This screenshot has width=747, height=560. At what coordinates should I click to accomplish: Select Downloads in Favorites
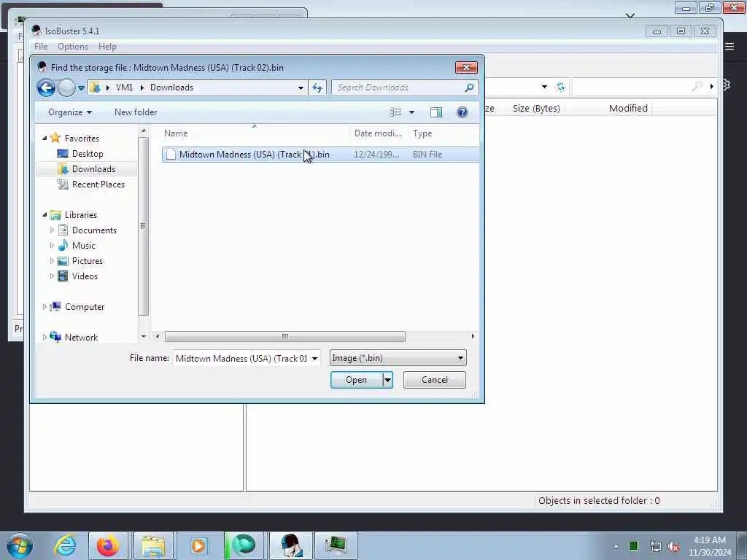coord(88,169)
